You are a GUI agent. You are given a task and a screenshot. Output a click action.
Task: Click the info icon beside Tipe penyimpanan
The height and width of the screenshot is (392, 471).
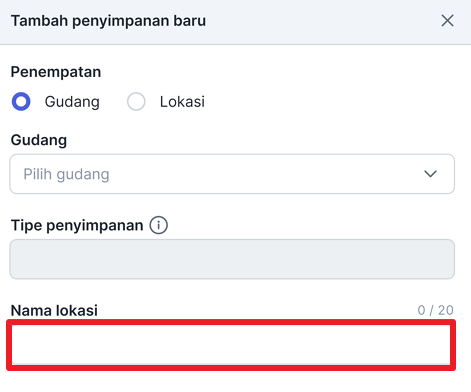pos(158,225)
